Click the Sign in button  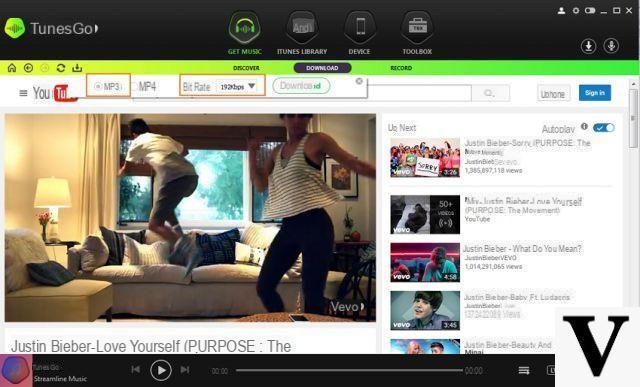coord(595,93)
